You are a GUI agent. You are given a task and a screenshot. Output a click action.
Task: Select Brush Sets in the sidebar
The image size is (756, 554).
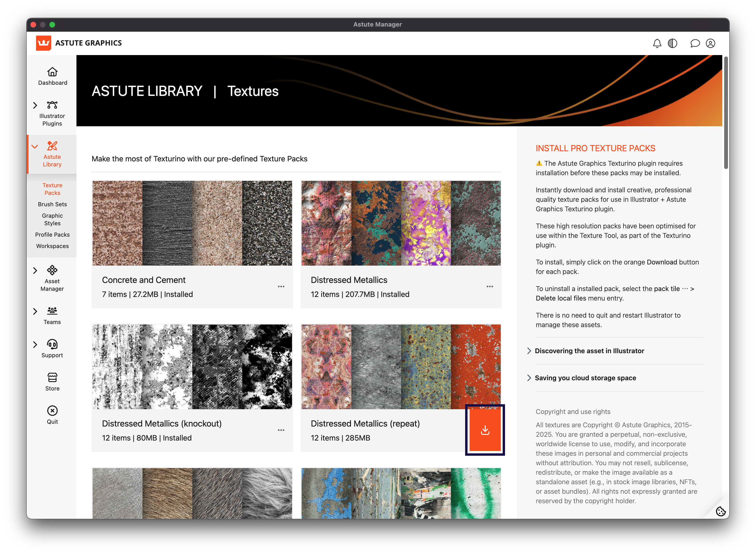click(x=52, y=204)
